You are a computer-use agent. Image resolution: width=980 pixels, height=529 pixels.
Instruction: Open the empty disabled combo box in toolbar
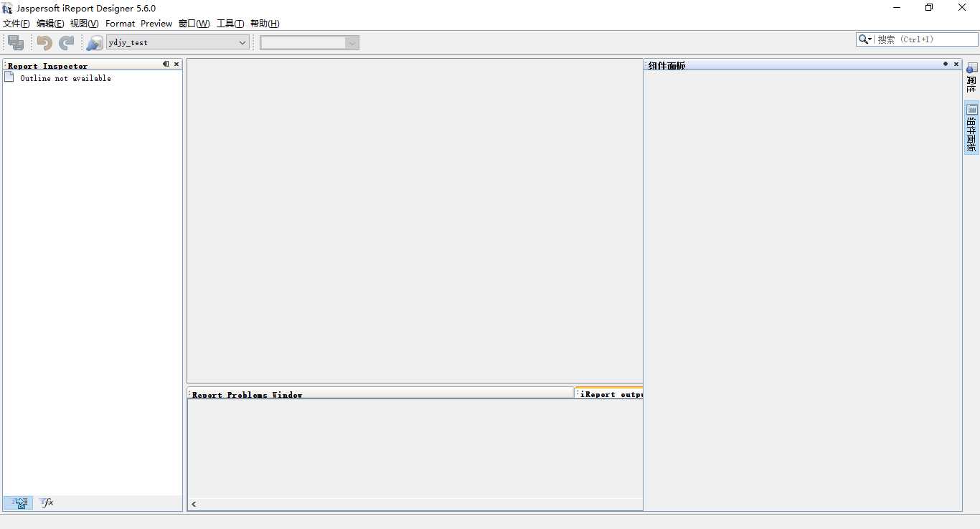coord(309,43)
